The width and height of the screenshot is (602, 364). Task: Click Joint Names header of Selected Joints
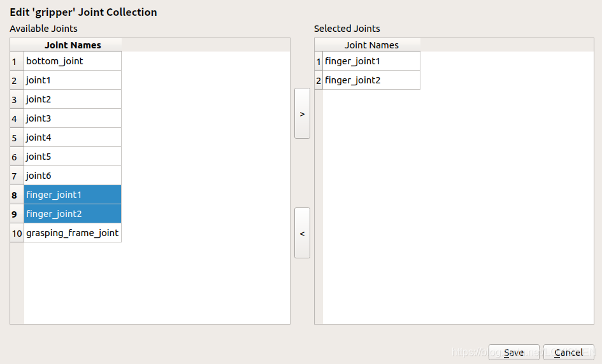pyautogui.click(x=371, y=45)
